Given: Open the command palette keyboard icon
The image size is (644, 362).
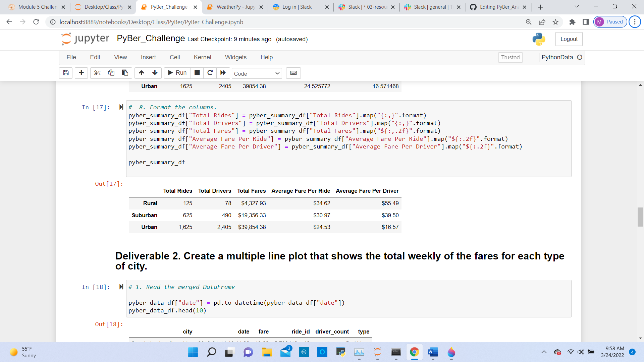Looking at the screenshot, I should pos(293,73).
